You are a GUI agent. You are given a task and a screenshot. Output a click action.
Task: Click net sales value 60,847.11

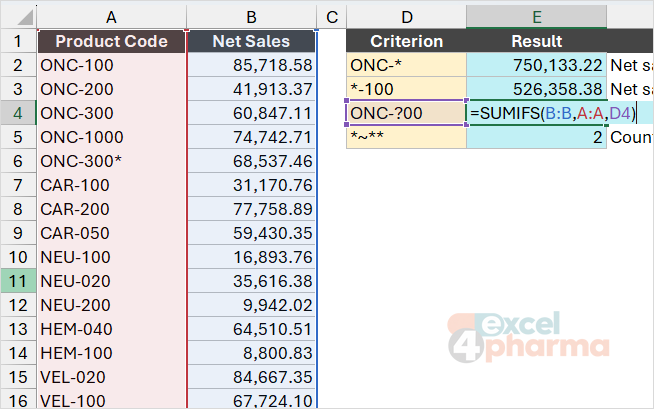[x=252, y=113]
